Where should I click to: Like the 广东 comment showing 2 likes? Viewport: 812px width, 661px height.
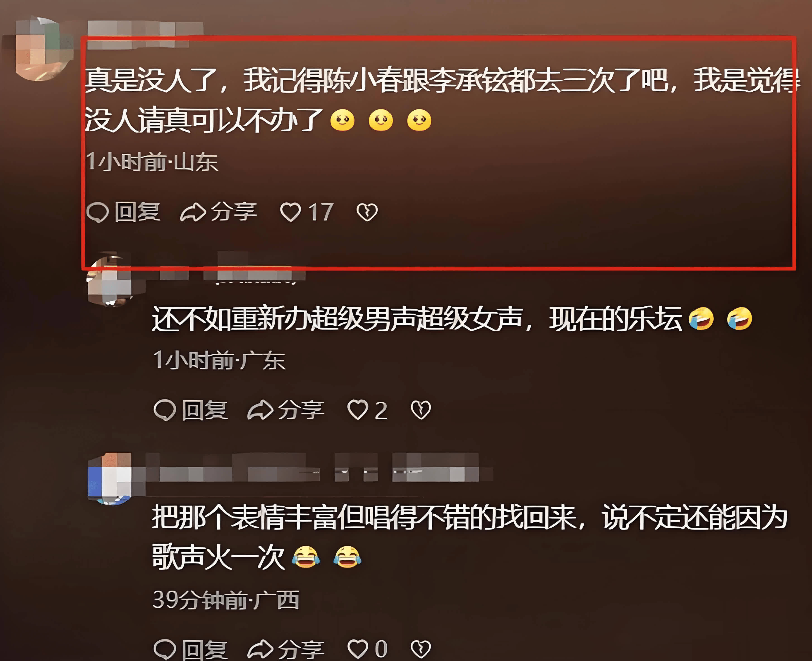[357, 410]
